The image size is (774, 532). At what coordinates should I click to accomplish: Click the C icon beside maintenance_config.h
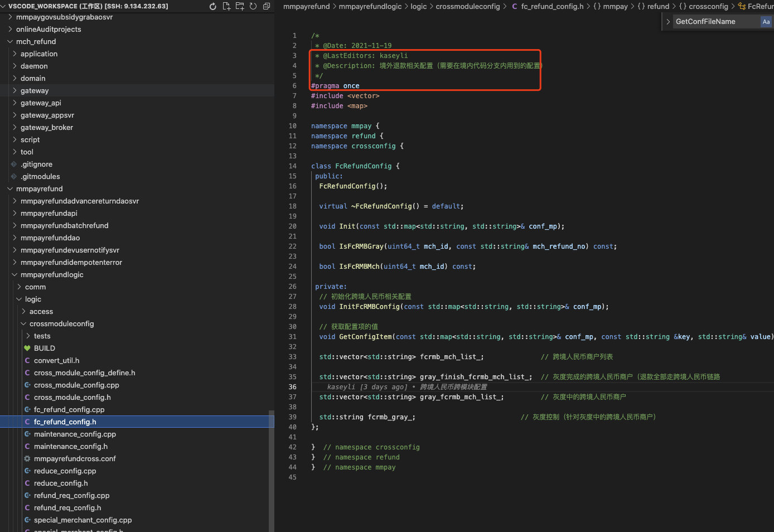point(27,446)
